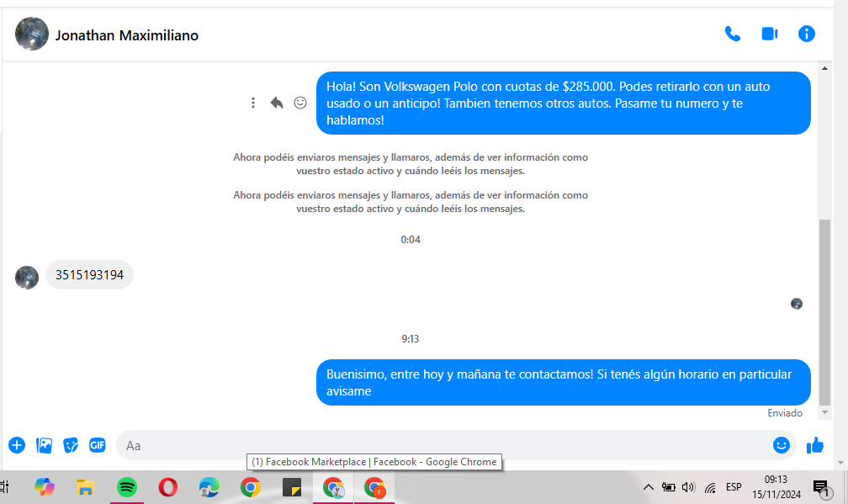The width and height of the screenshot is (848, 504).
Task: Open more actions plus button in composer
Action: tap(17, 445)
